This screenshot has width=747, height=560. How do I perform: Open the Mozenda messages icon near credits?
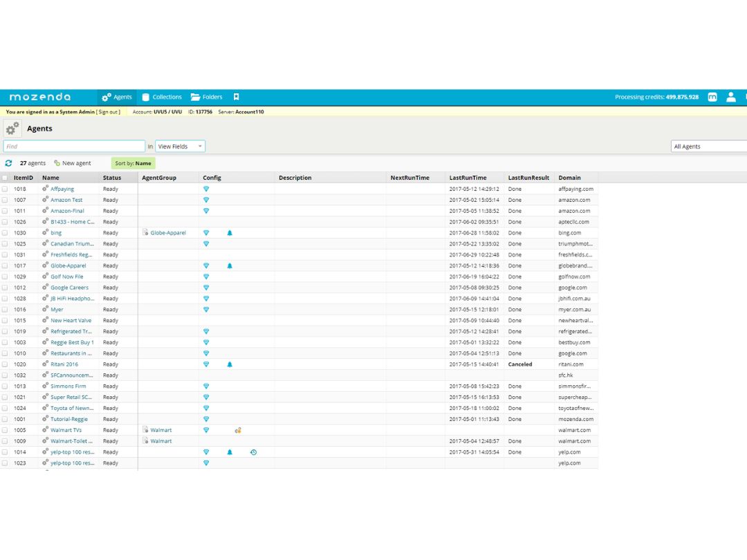[712, 97]
